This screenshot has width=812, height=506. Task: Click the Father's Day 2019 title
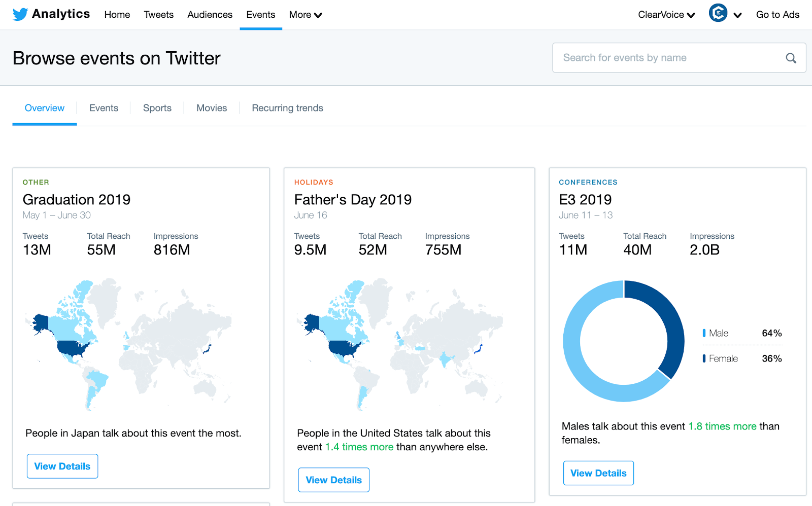click(353, 199)
